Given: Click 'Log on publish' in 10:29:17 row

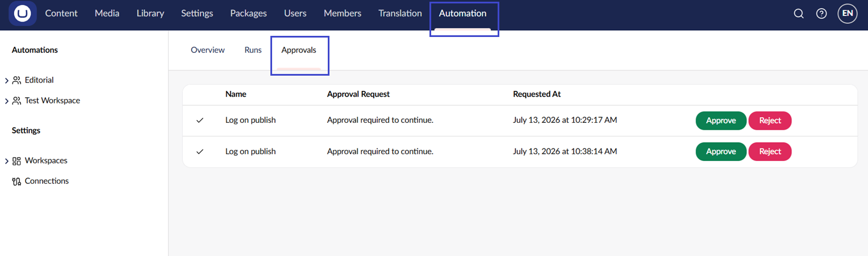Looking at the screenshot, I should (251, 121).
